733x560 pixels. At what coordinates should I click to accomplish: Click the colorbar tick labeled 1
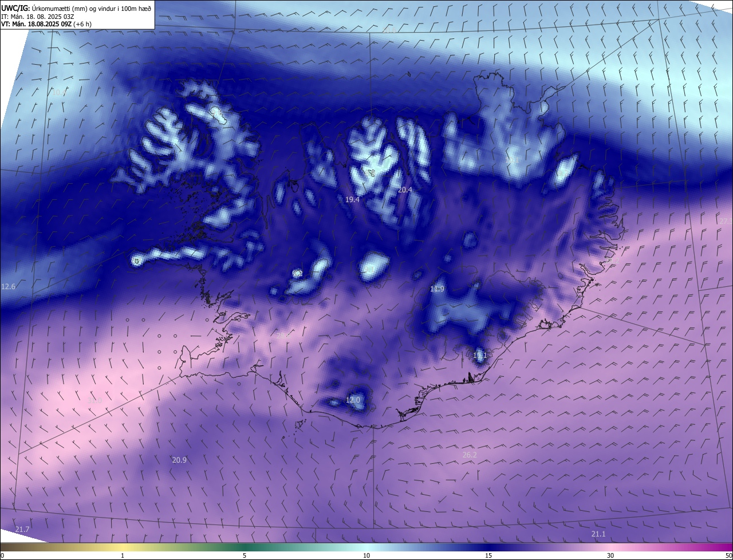click(123, 555)
